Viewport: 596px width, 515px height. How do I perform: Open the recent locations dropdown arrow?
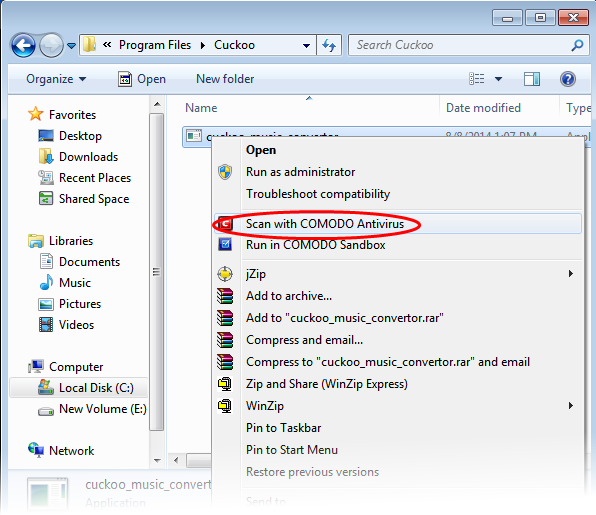[71, 46]
